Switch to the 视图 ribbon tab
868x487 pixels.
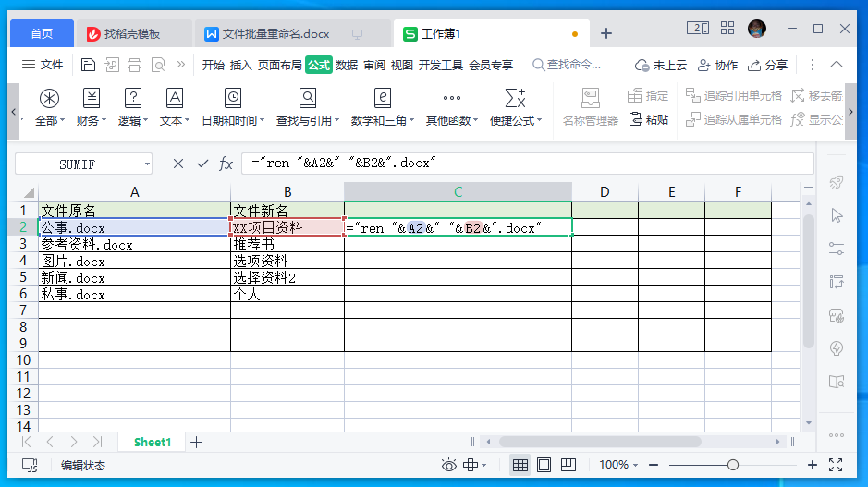[402, 66]
